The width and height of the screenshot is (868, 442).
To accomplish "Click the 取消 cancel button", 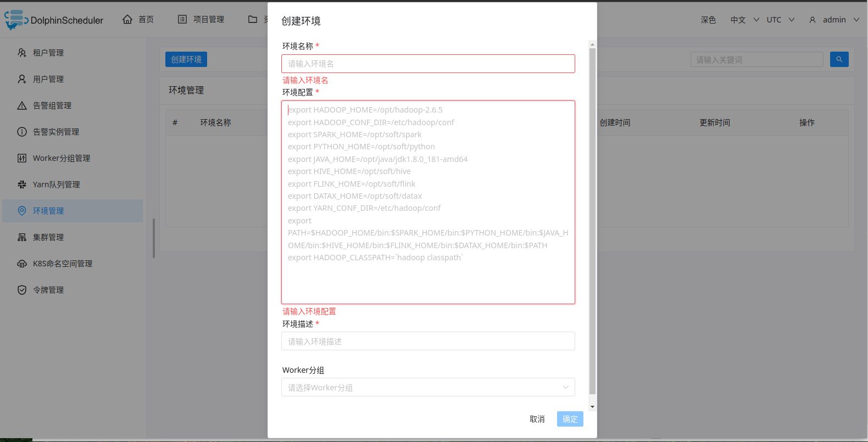I will click(537, 419).
